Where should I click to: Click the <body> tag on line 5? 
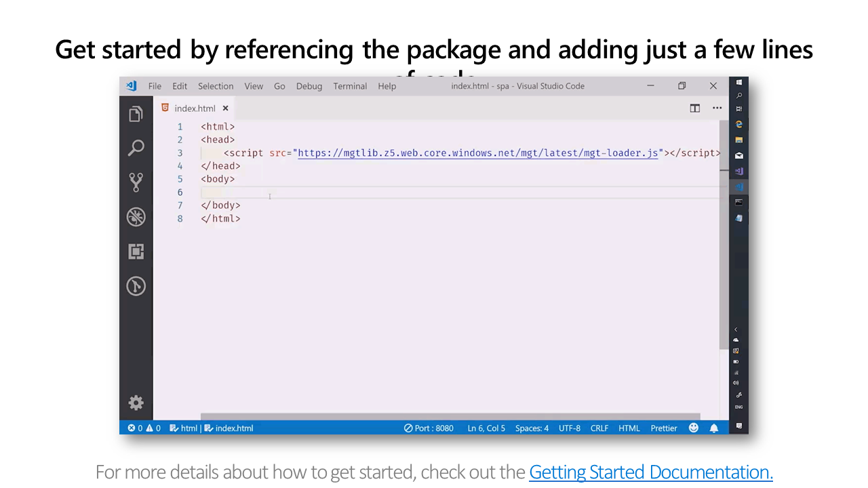(218, 179)
